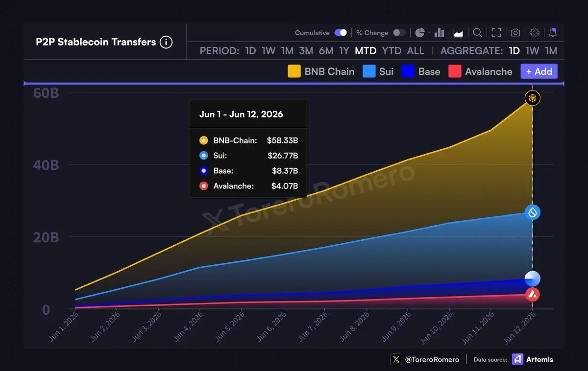Click the Avalanche legend label
The height and width of the screenshot is (371, 588).
[489, 71]
